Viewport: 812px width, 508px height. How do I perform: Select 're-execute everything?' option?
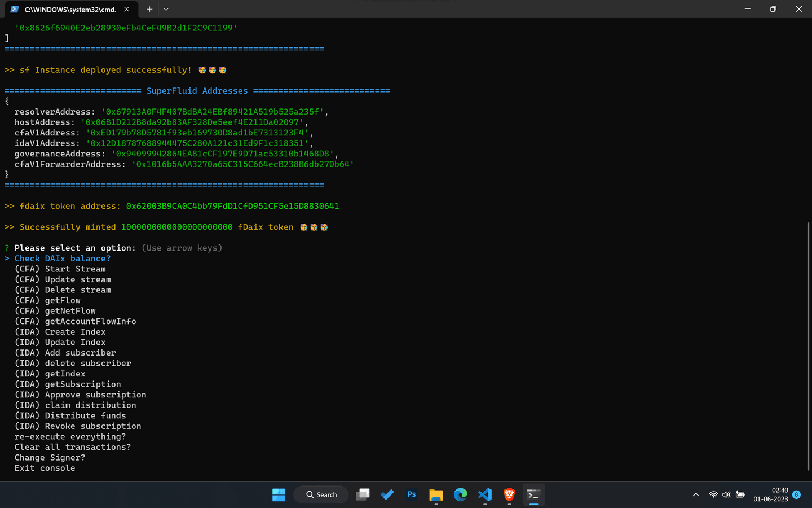click(x=70, y=437)
